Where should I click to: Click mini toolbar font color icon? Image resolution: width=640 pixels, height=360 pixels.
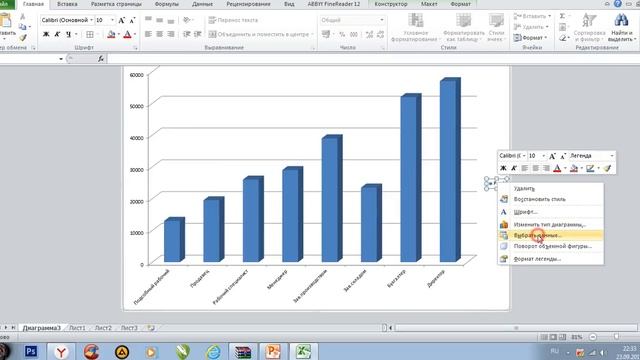557,168
